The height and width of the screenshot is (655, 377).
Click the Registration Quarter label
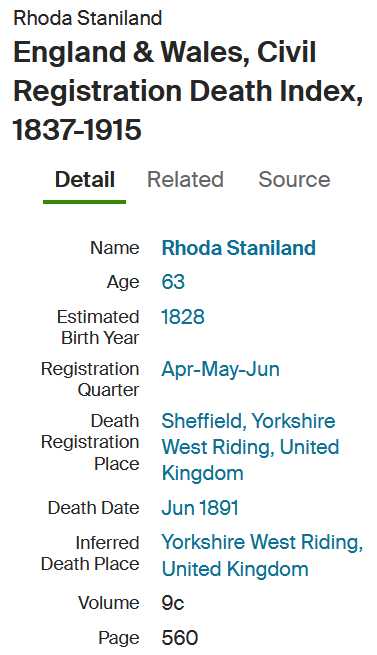[x=90, y=380]
